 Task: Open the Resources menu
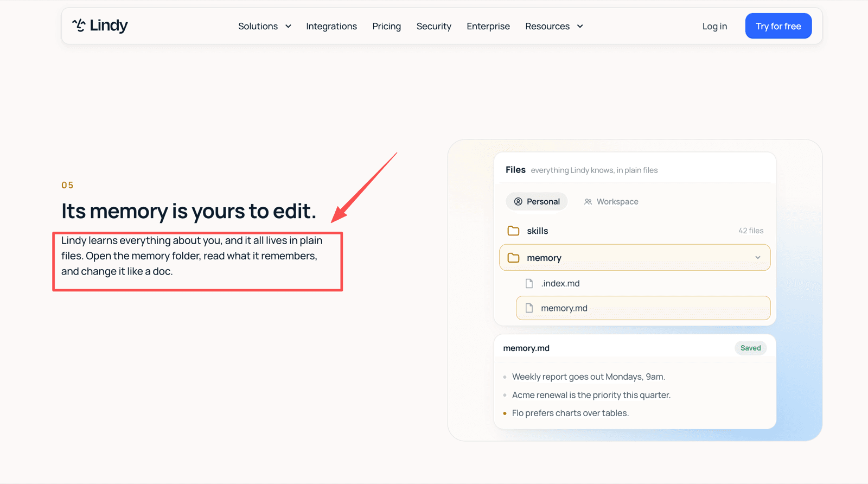554,26
